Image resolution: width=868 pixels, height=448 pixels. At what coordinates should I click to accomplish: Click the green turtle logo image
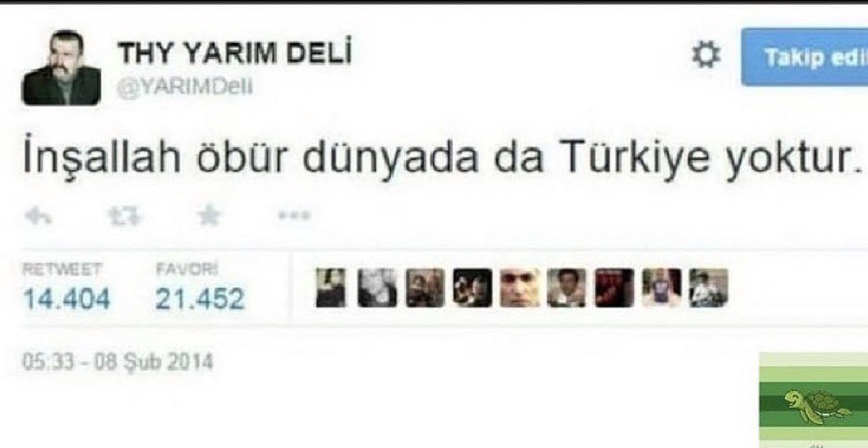(814, 399)
